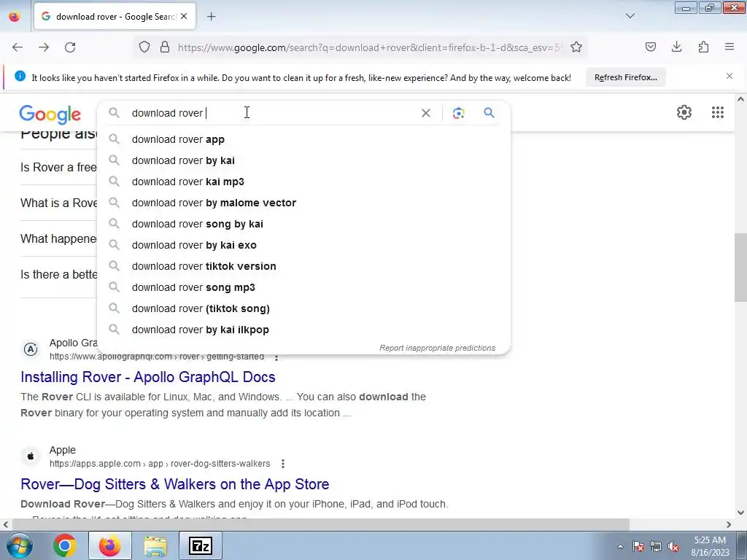
Task: View site security via the padlock icon
Action: (x=165, y=47)
